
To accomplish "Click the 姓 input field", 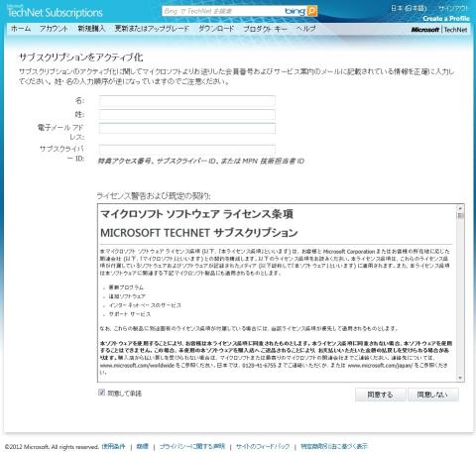I will tap(187, 115).
